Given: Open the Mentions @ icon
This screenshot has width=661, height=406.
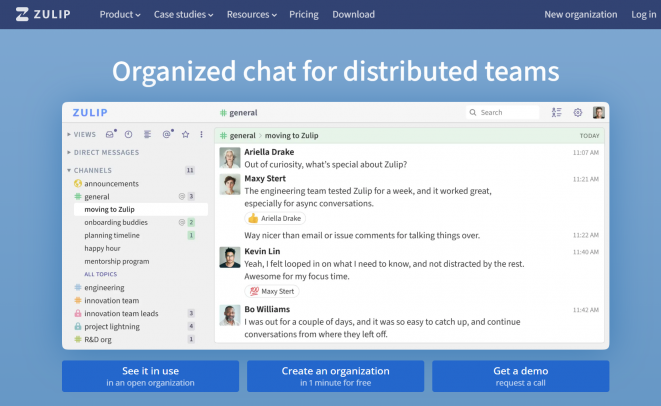Looking at the screenshot, I should coord(167,134).
